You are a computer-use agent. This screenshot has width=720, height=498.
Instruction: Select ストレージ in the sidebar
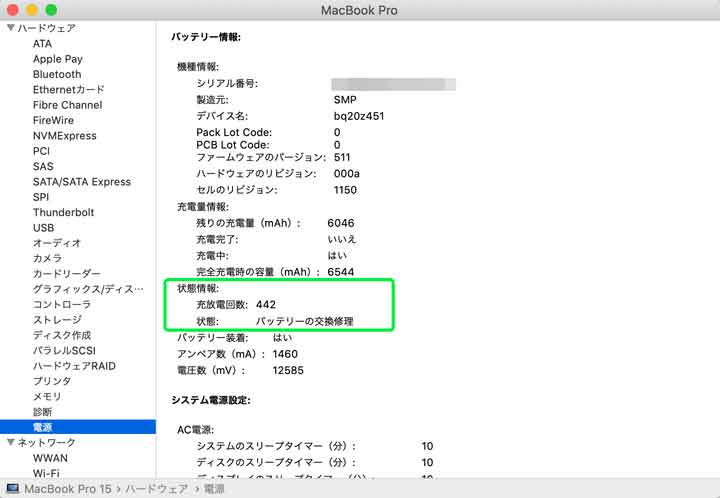pyautogui.click(x=57, y=320)
